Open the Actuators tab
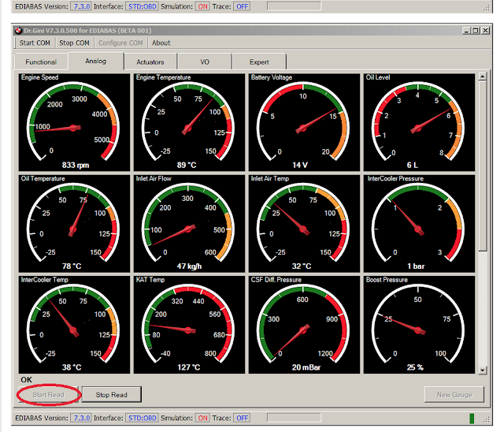 (150, 61)
